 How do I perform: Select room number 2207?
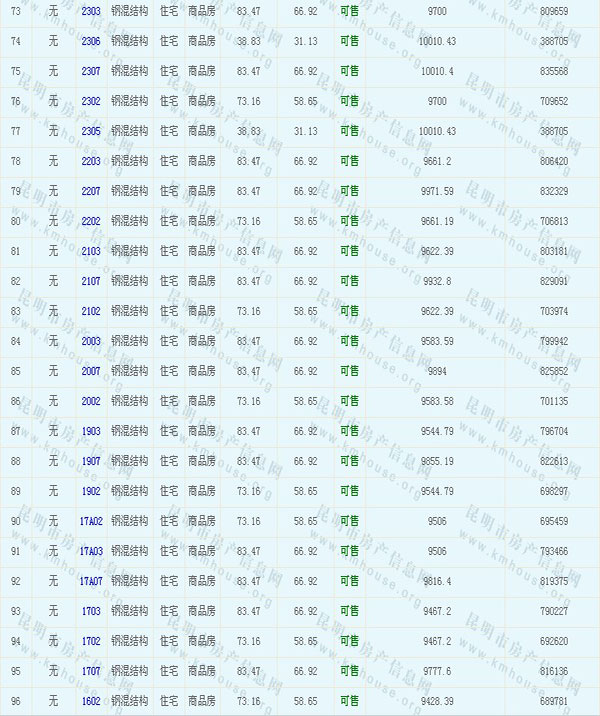(91, 191)
